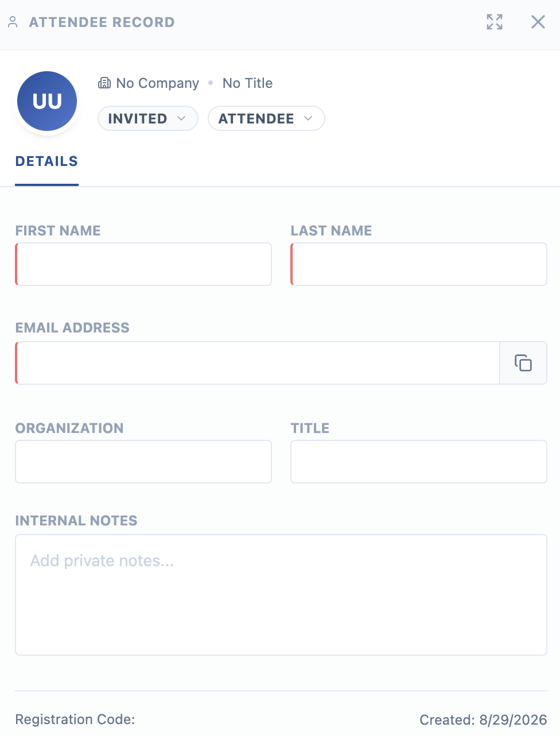
Task: Click the Registration Code label
Action: pos(75,719)
